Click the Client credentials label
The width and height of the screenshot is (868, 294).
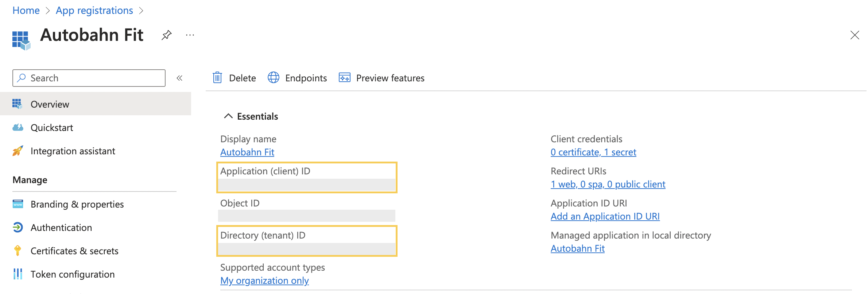(x=586, y=139)
